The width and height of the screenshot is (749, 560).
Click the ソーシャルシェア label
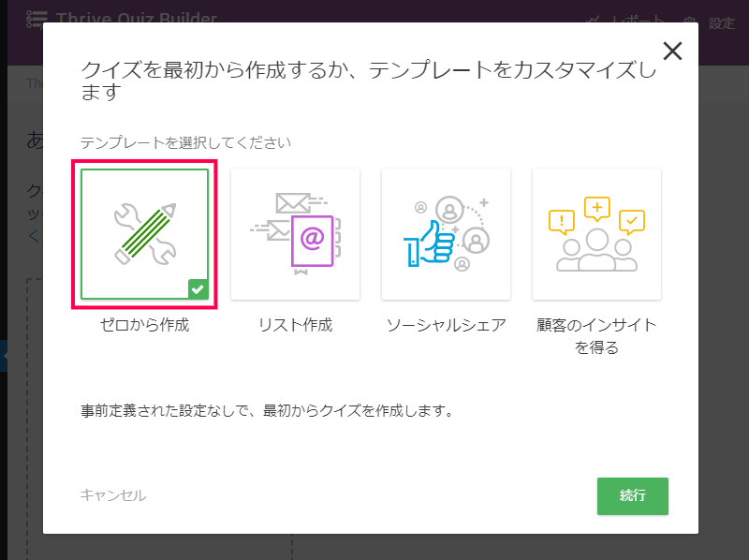coord(446,326)
